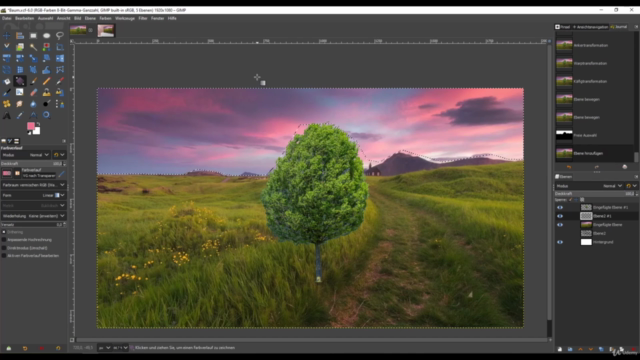The height and width of the screenshot is (360, 640).
Task: Reset tool options to defaults icon
Action: tap(58, 348)
